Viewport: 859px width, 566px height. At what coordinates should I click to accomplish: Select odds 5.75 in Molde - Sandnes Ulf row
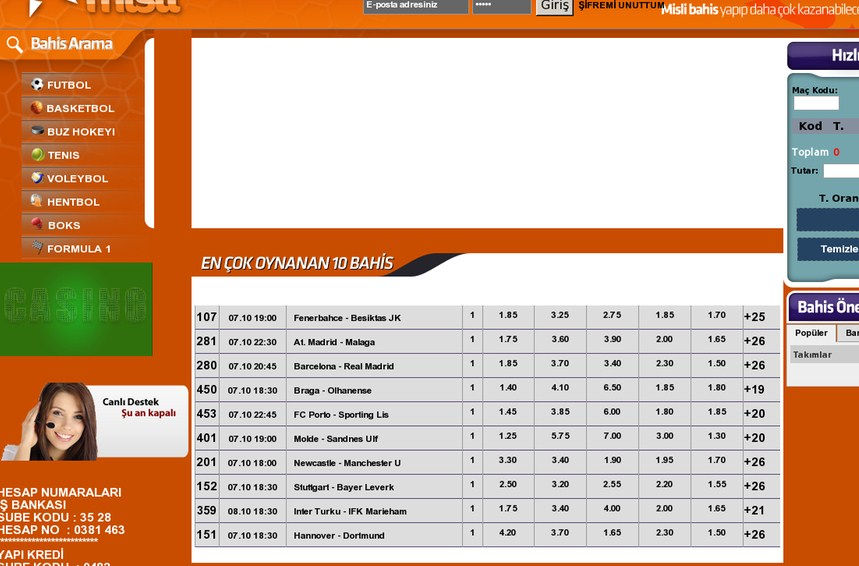pyautogui.click(x=560, y=436)
